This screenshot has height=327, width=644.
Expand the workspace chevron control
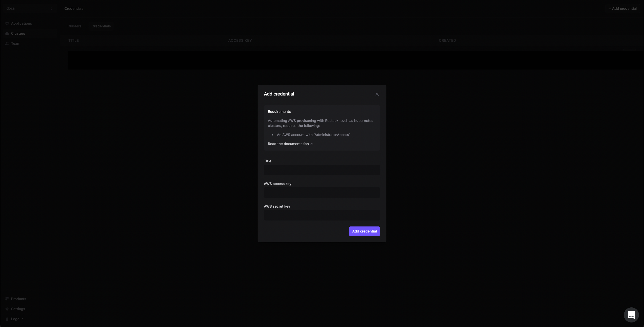tap(52, 8)
